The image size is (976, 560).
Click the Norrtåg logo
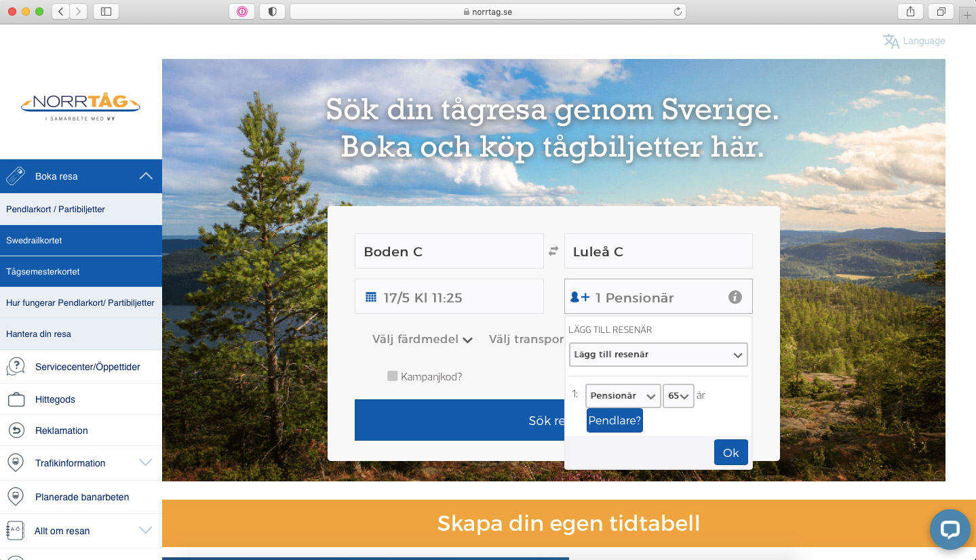(x=81, y=107)
